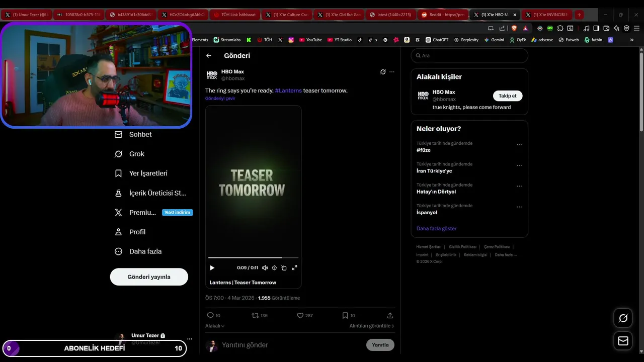Open the browser extensions puzzle icon
644x362 pixels.
[x=560, y=28]
